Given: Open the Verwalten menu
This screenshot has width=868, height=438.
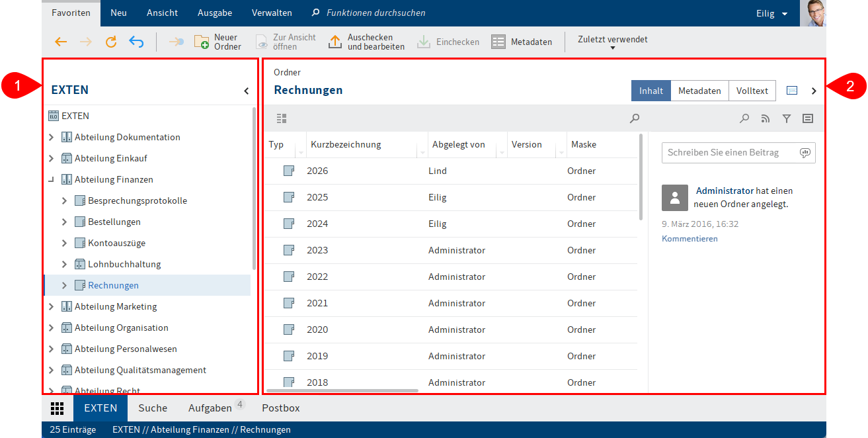Looking at the screenshot, I should coord(272,13).
